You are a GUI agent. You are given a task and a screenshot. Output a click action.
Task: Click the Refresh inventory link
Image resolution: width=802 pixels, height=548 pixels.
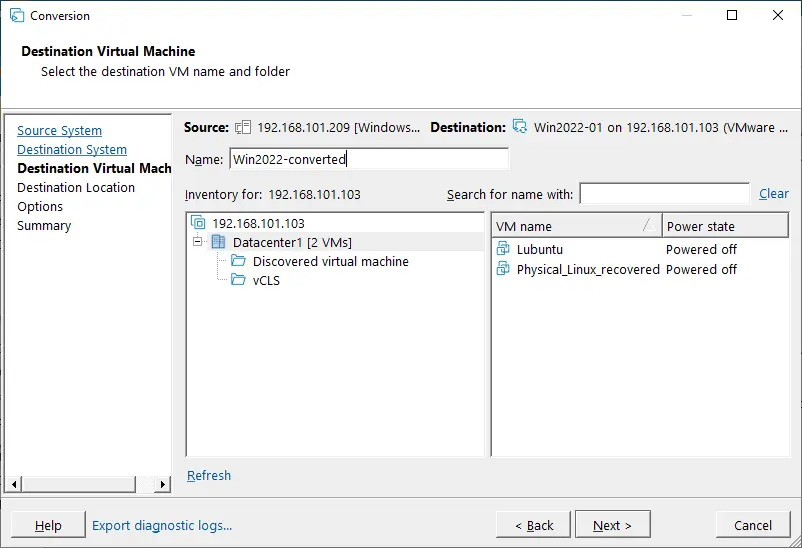(209, 475)
